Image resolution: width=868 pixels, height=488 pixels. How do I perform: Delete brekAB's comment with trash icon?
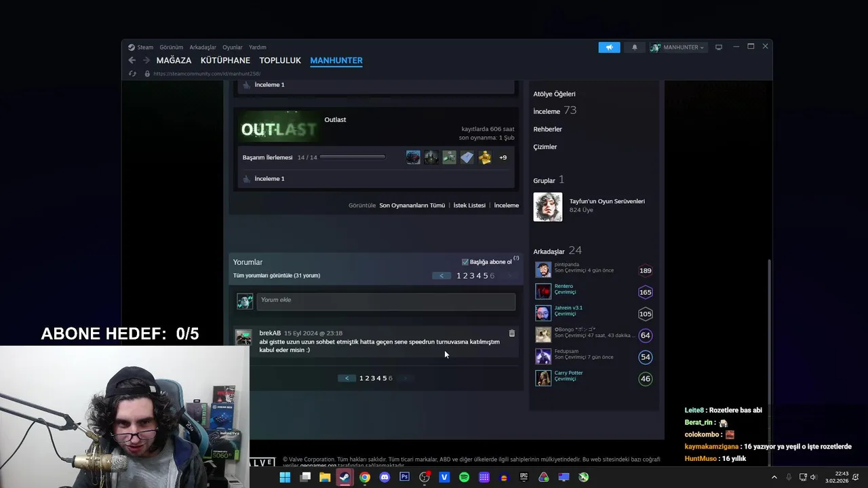coord(512,333)
